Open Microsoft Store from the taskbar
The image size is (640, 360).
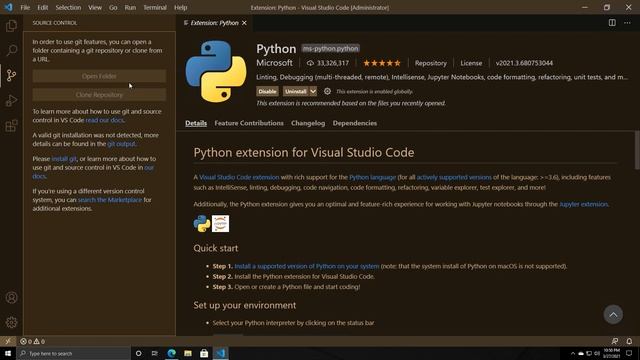[x=204, y=353]
